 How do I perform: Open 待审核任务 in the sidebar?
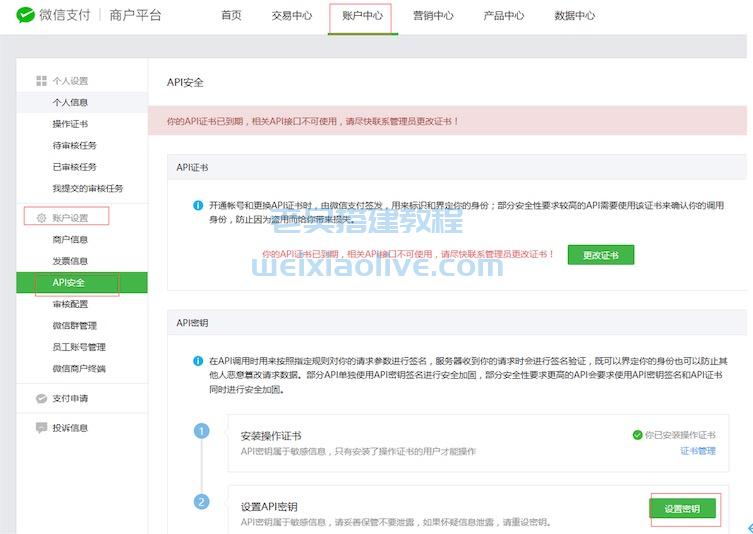point(74,146)
